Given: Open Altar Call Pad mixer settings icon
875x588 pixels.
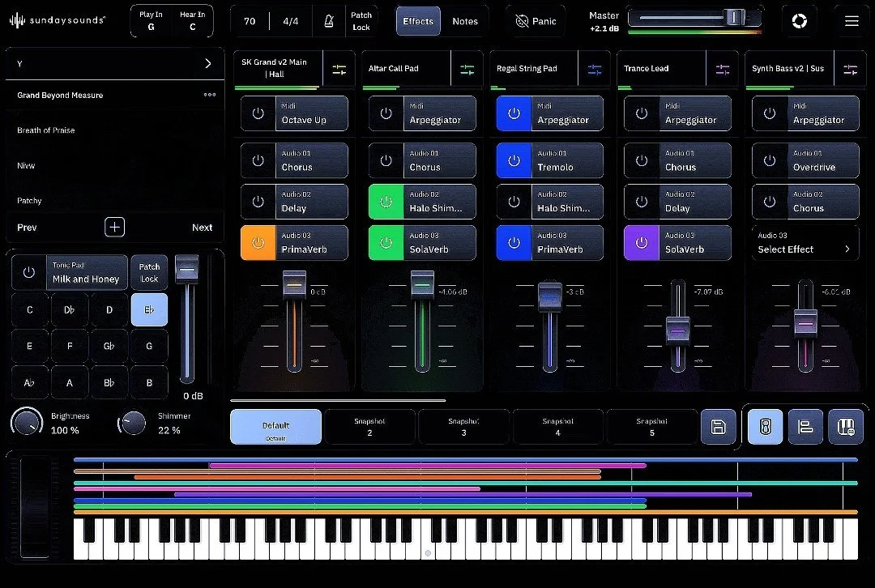Looking at the screenshot, I should (x=467, y=70).
